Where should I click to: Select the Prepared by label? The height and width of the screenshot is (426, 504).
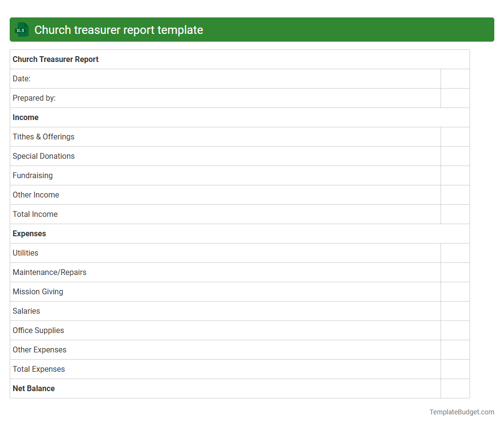tap(34, 98)
